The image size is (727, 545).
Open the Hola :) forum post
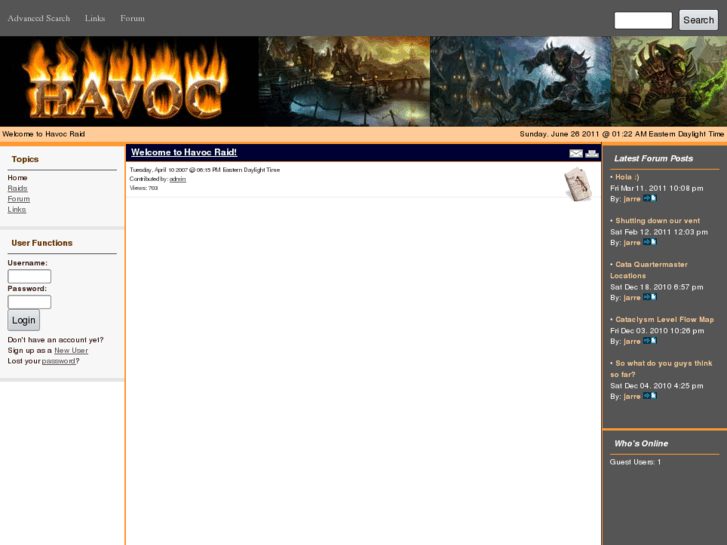click(x=627, y=177)
